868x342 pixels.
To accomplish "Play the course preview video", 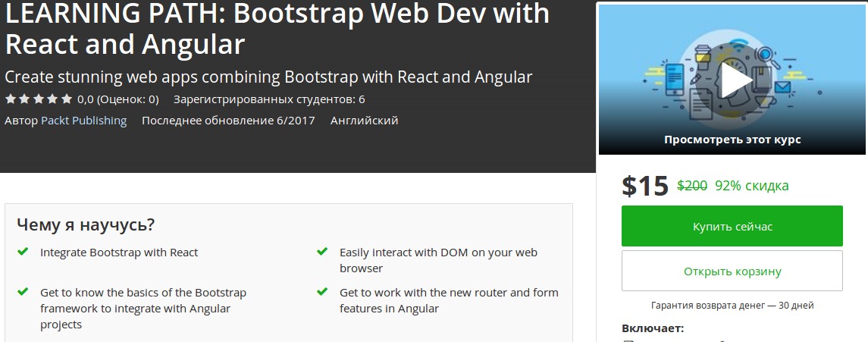I will tap(732, 80).
